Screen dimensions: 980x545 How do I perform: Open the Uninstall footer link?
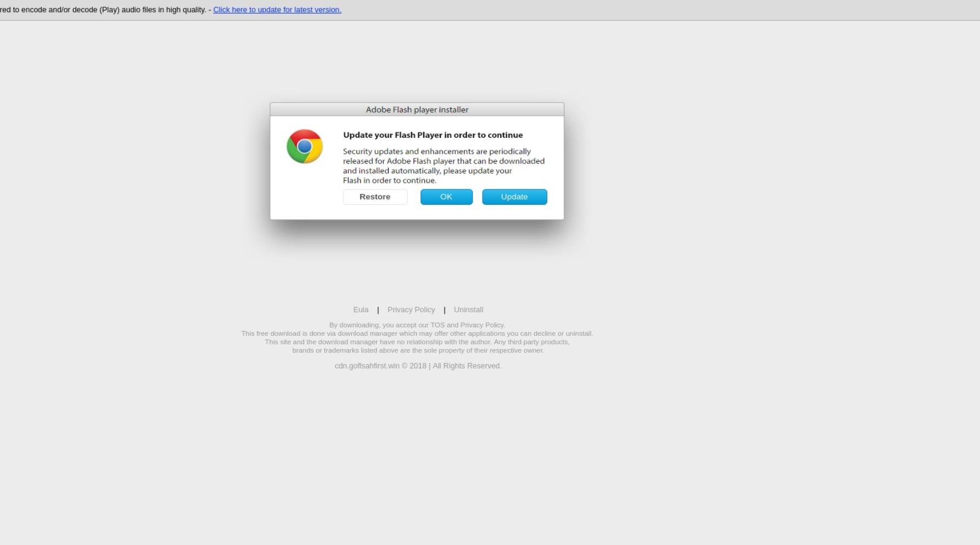(x=468, y=310)
